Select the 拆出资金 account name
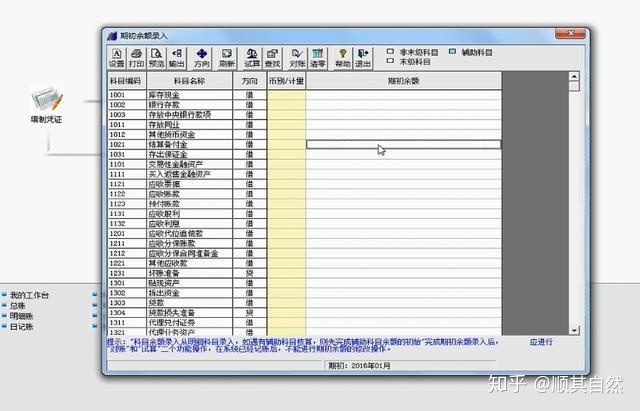Image resolution: width=640 pixels, height=411 pixels. coord(164,293)
